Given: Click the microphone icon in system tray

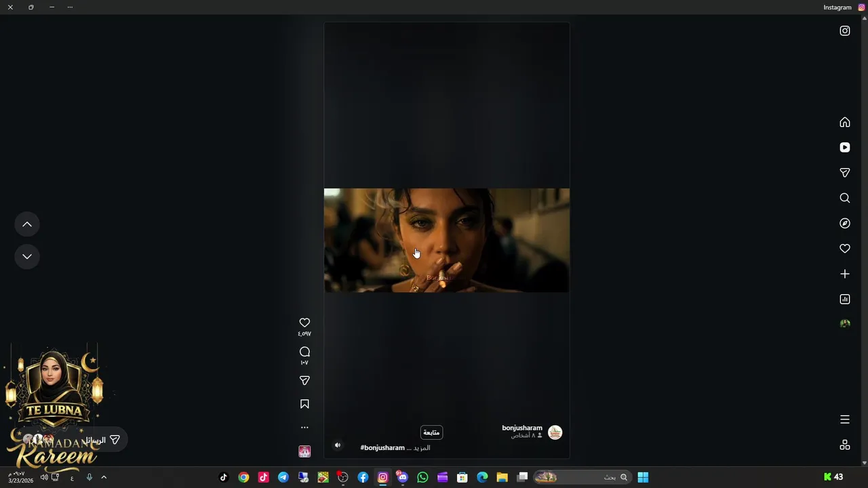Looking at the screenshot, I should pos(89,477).
